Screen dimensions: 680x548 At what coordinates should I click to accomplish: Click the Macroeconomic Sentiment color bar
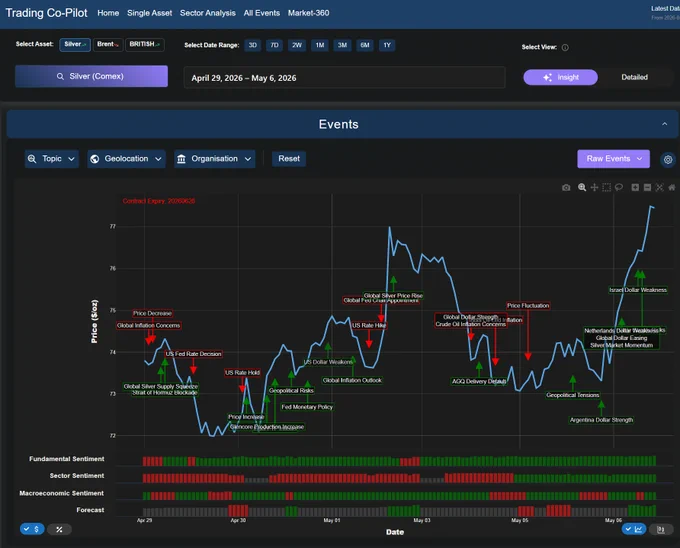click(399, 496)
